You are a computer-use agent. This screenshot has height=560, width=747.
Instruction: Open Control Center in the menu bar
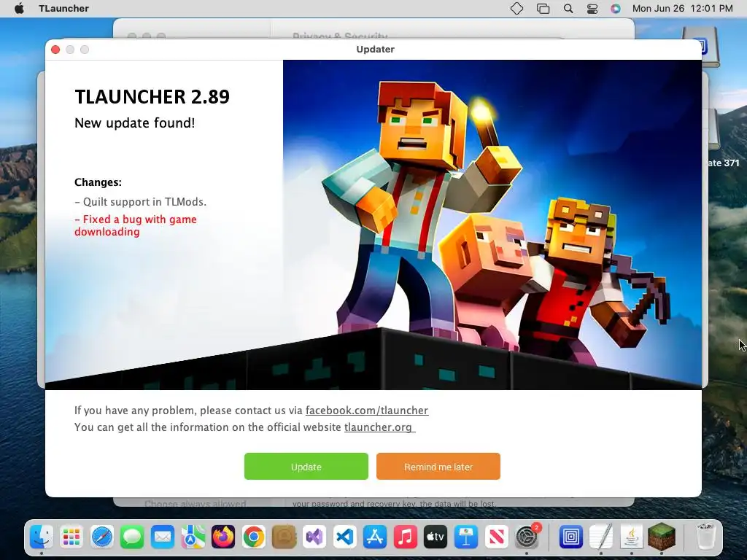[x=592, y=8]
